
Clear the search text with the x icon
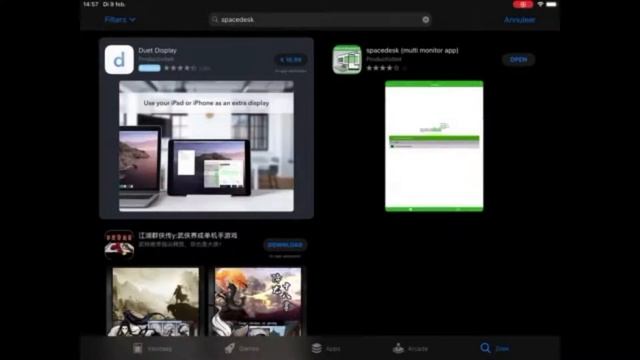tap(425, 20)
